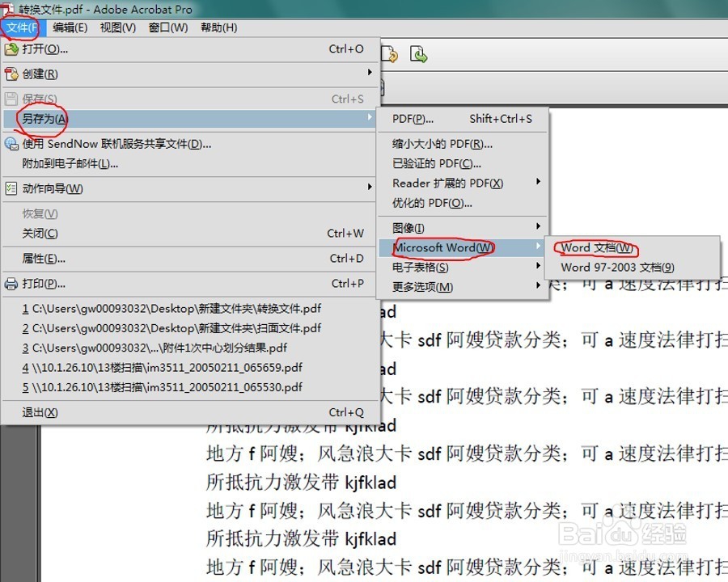728x582 pixels.
Task: Select 缩小大小的 PDF(R)...
Action: point(463,144)
